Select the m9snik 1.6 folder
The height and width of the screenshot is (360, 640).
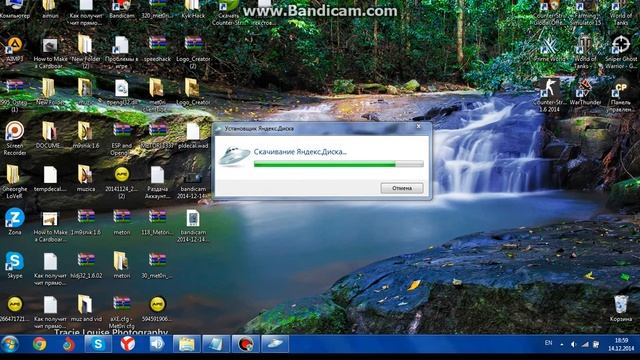tap(86, 135)
